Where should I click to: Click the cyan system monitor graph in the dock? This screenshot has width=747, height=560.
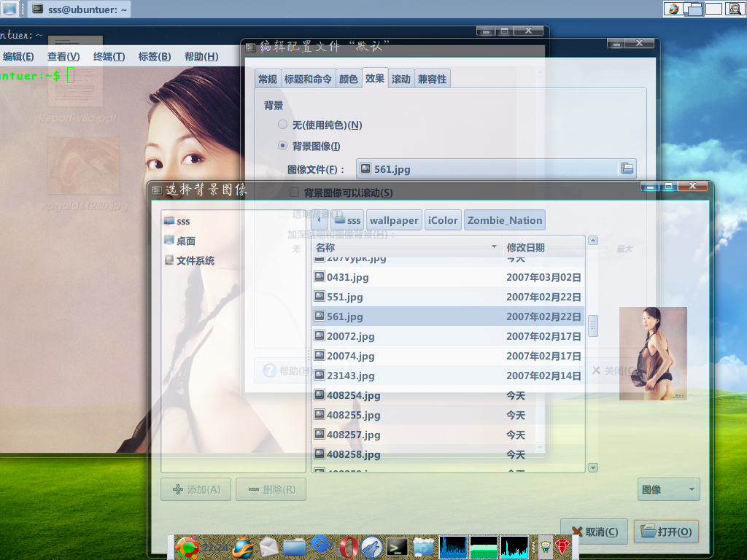514,547
